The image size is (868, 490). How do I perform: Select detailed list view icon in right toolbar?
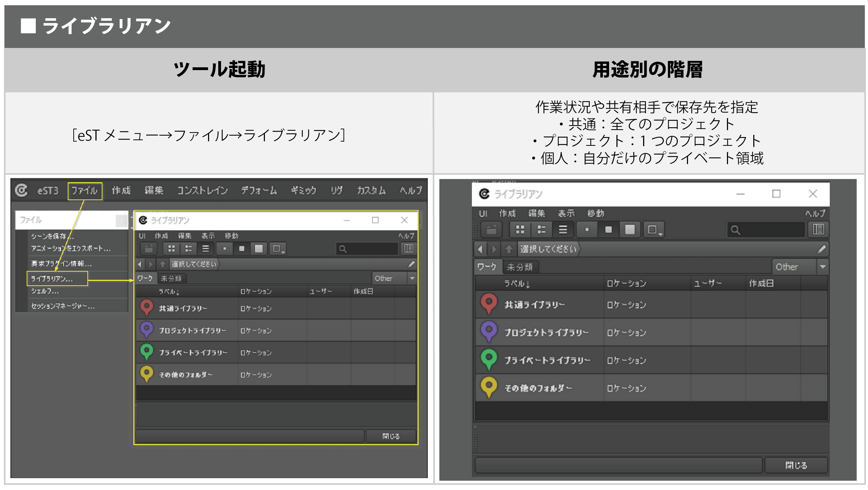tap(541, 230)
